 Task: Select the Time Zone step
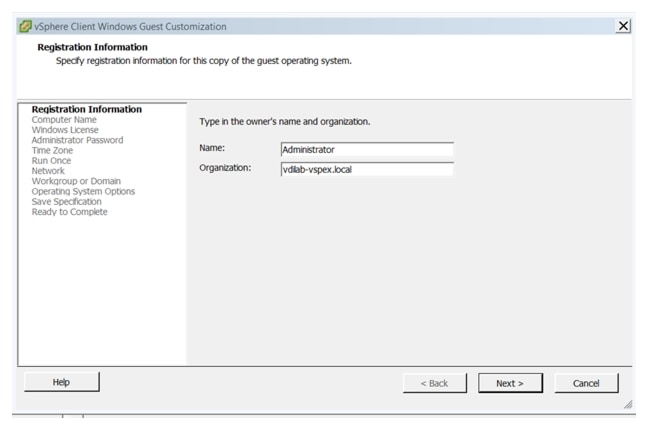[52, 150]
